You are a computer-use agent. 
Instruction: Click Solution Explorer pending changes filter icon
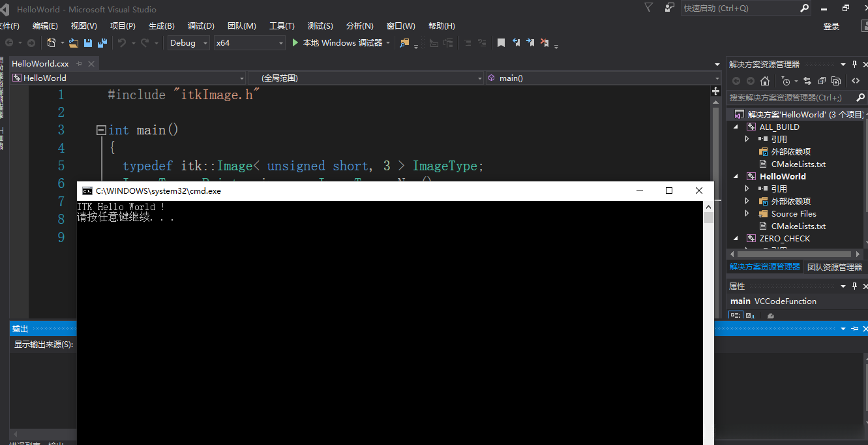(x=786, y=81)
